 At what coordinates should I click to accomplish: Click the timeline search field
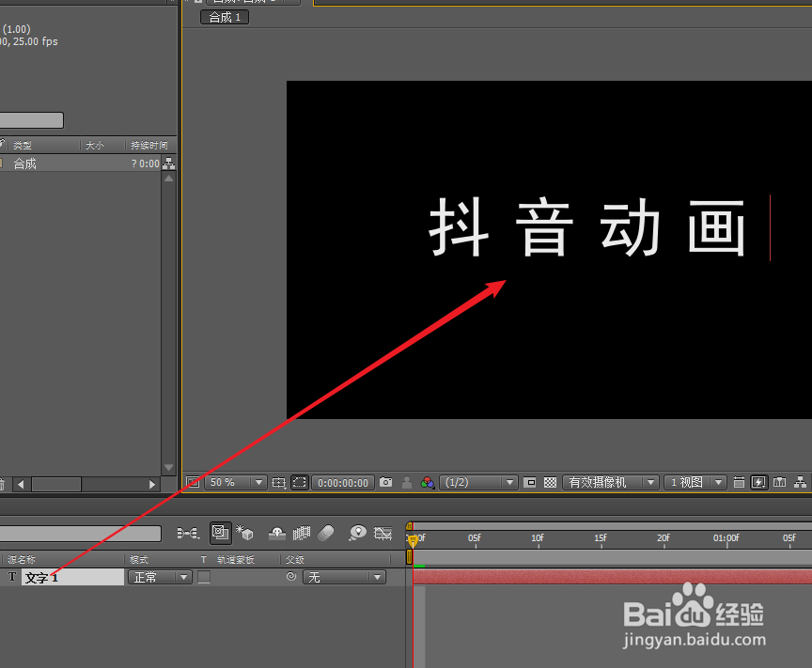point(80,534)
